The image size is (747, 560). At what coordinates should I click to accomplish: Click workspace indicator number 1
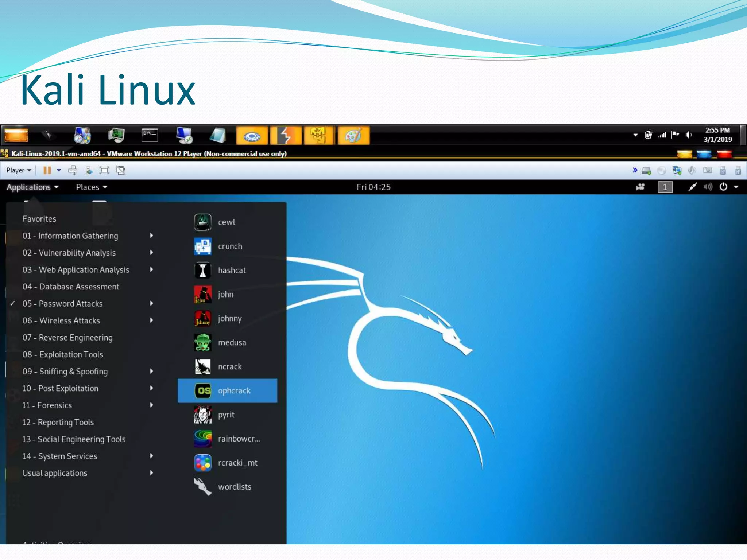point(665,187)
